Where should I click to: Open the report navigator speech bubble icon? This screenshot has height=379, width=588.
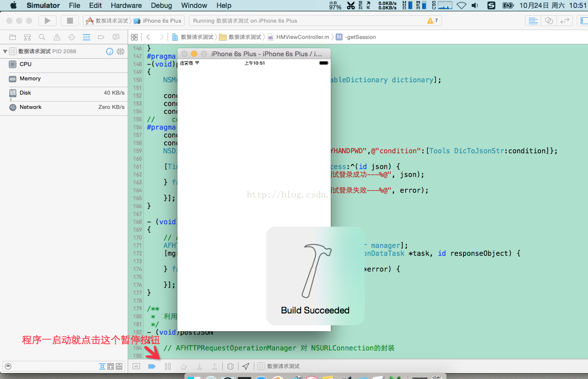(x=116, y=37)
